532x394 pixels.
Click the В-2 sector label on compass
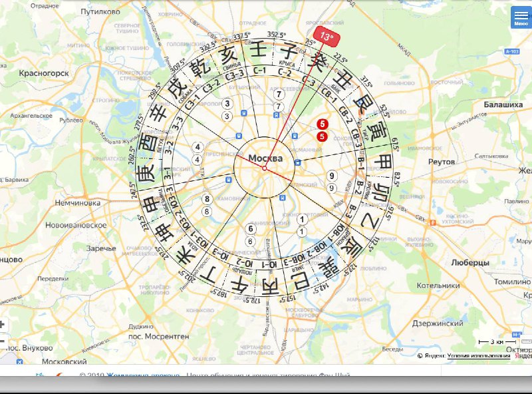click(x=360, y=188)
